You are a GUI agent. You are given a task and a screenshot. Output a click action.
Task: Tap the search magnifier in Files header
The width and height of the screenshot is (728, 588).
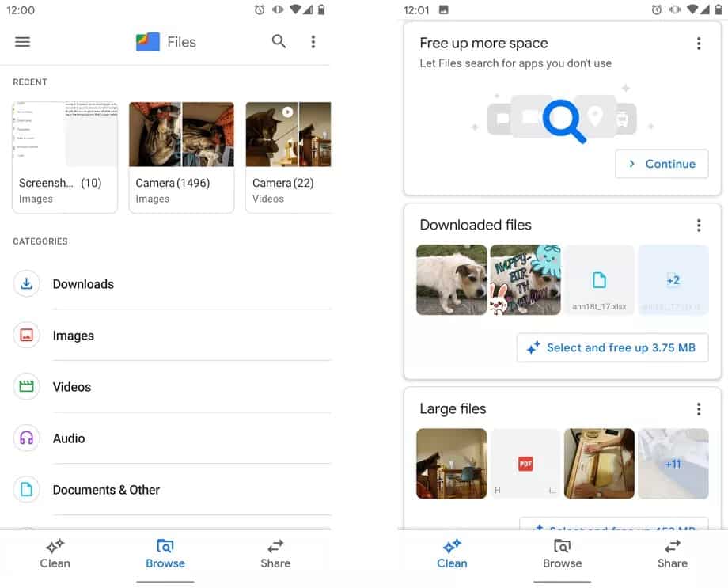[279, 42]
